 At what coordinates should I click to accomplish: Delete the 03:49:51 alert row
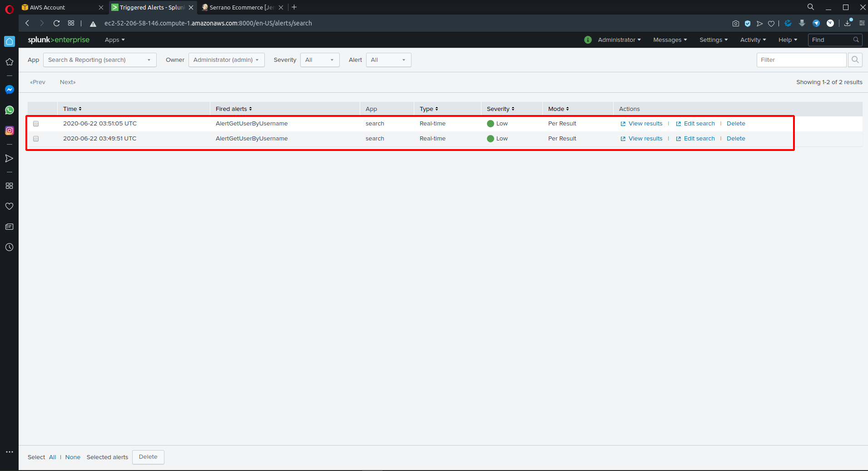tap(736, 139)
